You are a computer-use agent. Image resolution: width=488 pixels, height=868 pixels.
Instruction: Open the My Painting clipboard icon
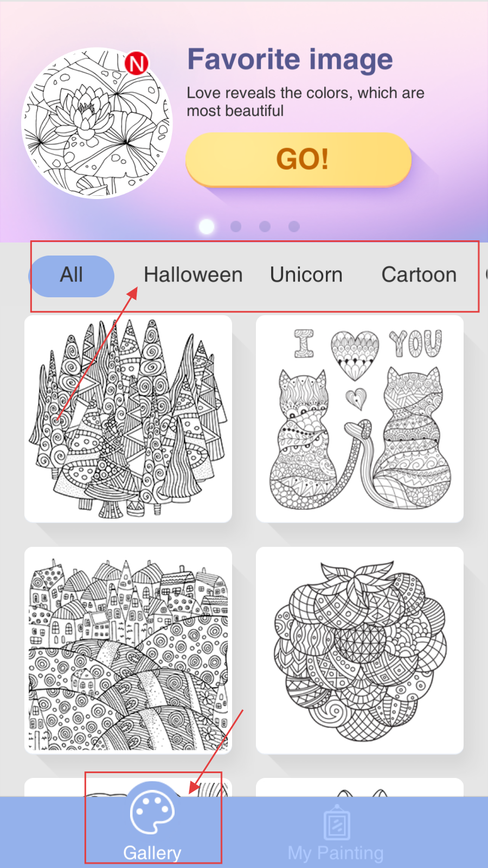point(336,822)
